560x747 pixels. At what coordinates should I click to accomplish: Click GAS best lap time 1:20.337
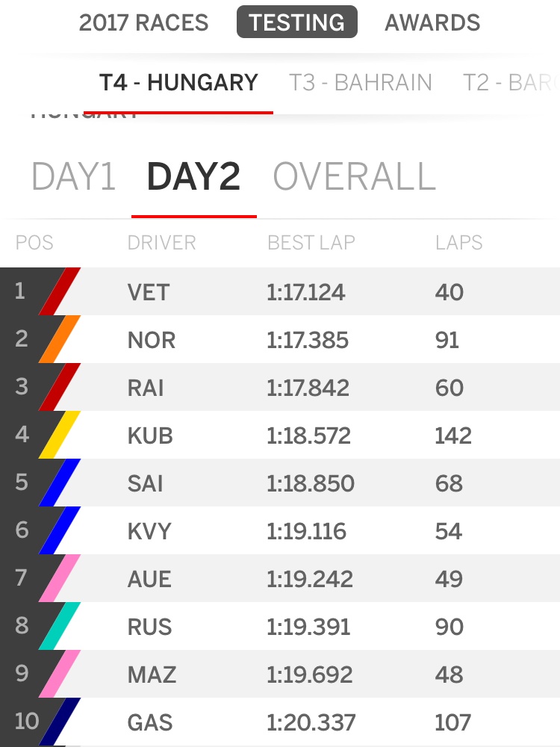point(311,722)
